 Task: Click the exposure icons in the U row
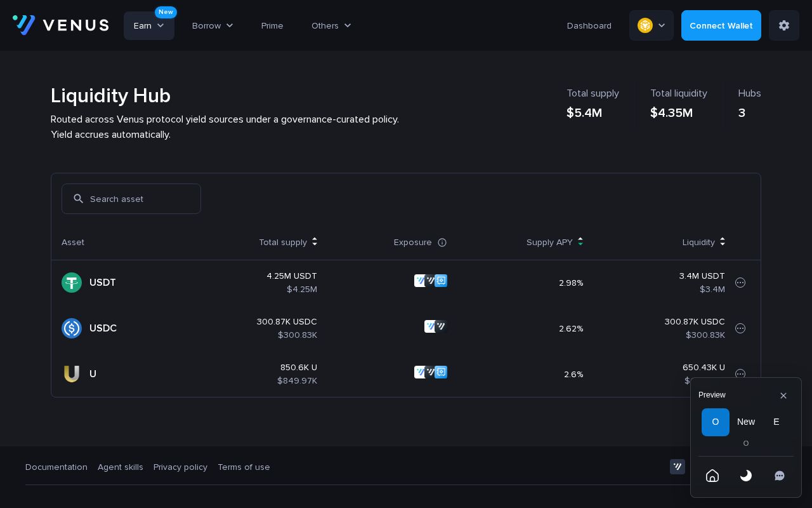tap(431, 372)
